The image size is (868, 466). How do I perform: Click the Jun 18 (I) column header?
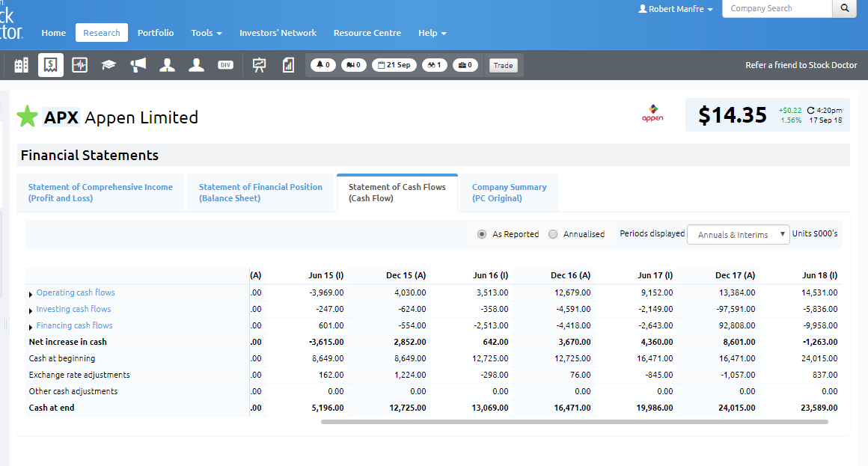click(x=820, y=275)
